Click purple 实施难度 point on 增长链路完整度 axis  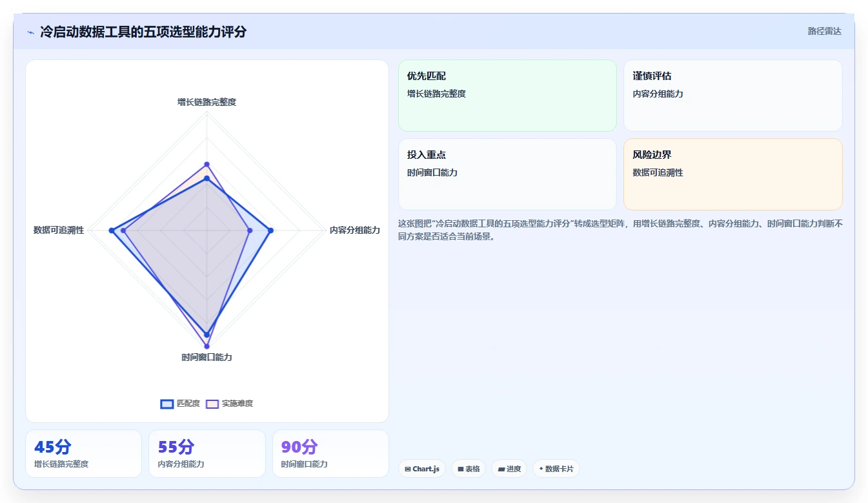207,164
